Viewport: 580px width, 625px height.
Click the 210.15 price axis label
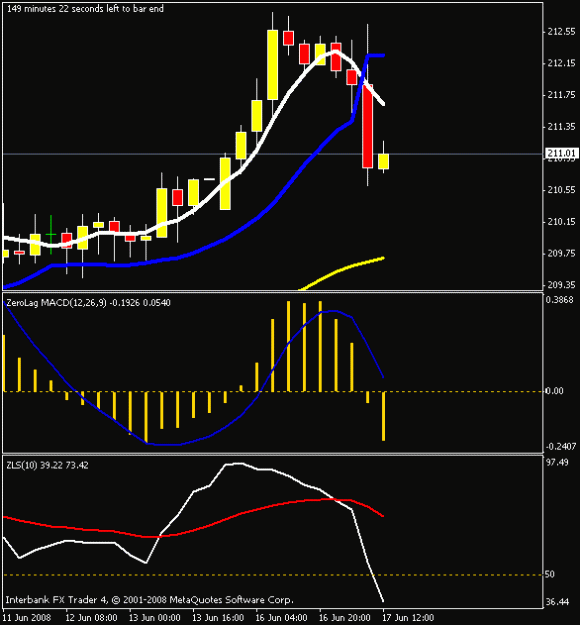click(561, 222)
